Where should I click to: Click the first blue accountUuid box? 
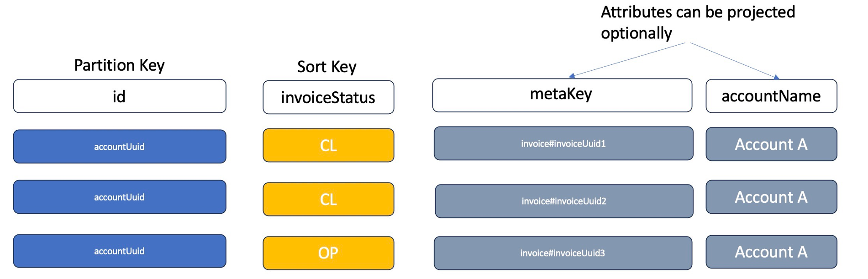[120, 147]
